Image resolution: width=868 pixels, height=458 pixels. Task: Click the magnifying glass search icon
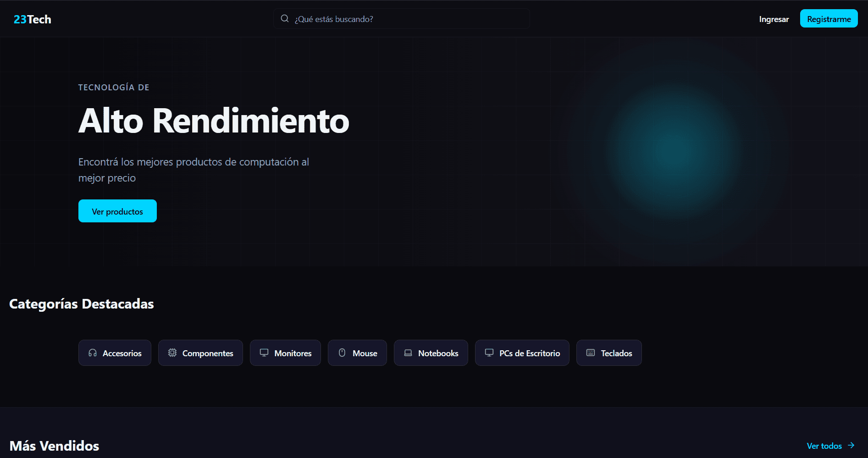(x=285, y=19)
